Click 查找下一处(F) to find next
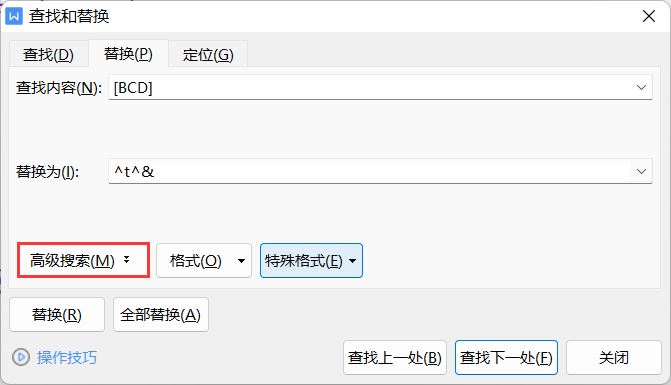 tap(506, 357)
